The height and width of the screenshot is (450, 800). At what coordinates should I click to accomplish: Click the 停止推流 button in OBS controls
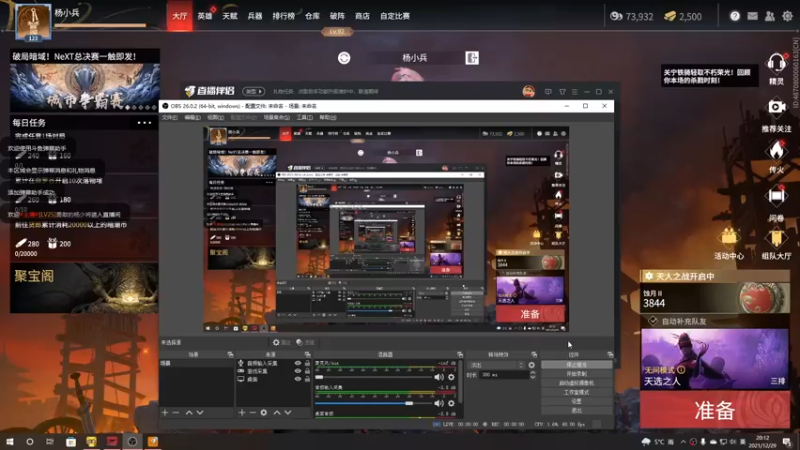[577, 365]
